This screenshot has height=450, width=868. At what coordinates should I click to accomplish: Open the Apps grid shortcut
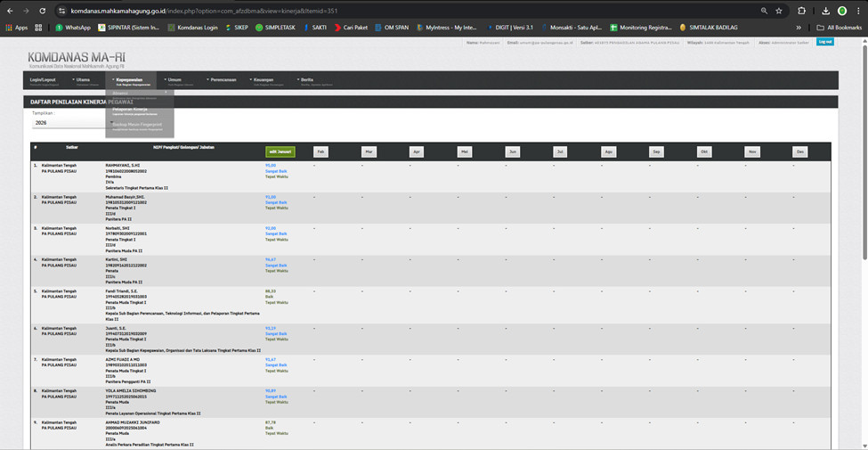click(x=16, y=28)
